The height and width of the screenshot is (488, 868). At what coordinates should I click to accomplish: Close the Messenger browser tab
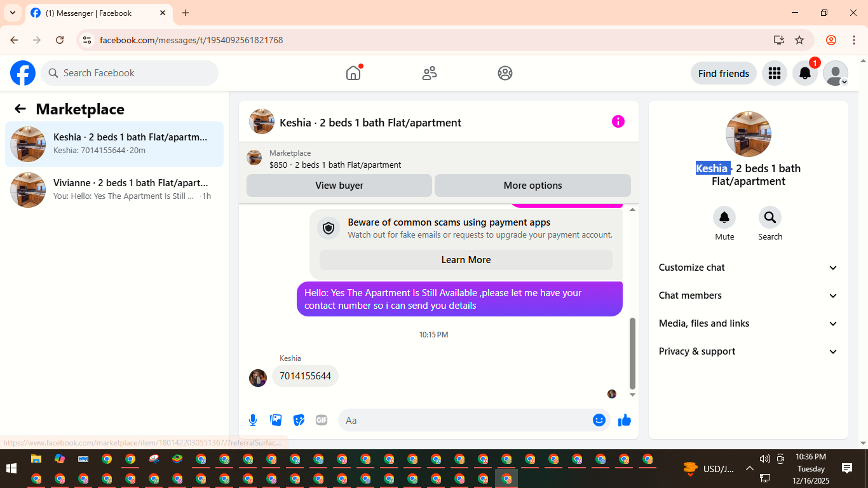point(163,13)
